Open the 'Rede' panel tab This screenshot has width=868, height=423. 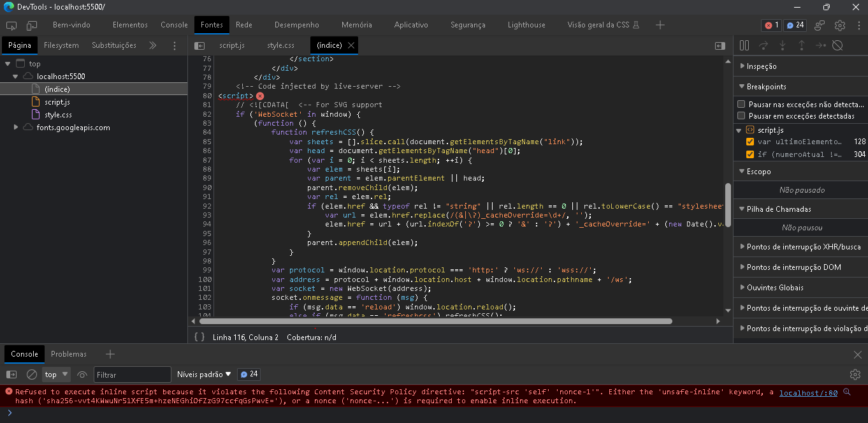coord(244,25)
